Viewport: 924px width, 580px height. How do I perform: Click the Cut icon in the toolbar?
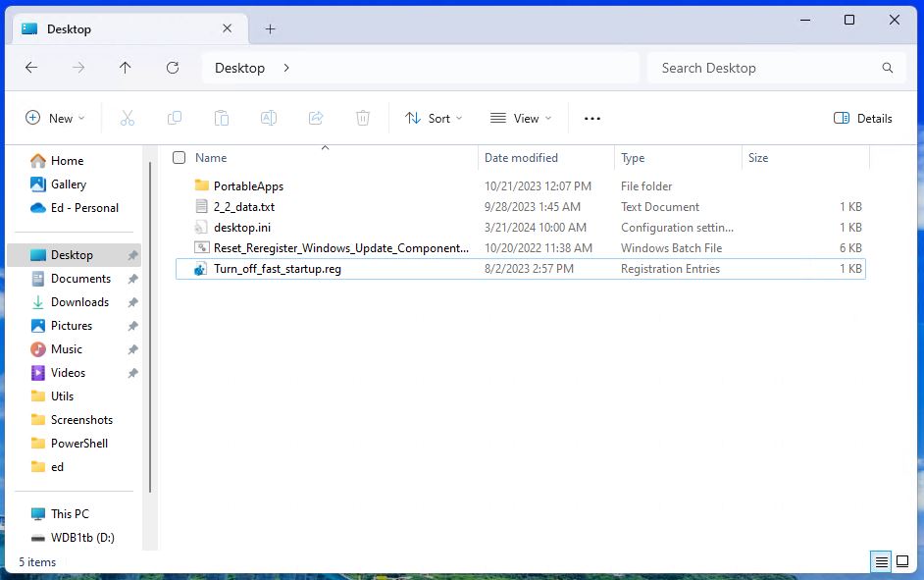[128, 118]
